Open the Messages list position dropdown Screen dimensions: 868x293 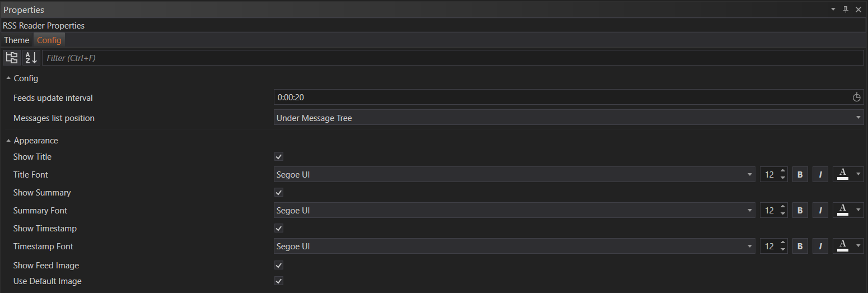[x=568, y=118]
